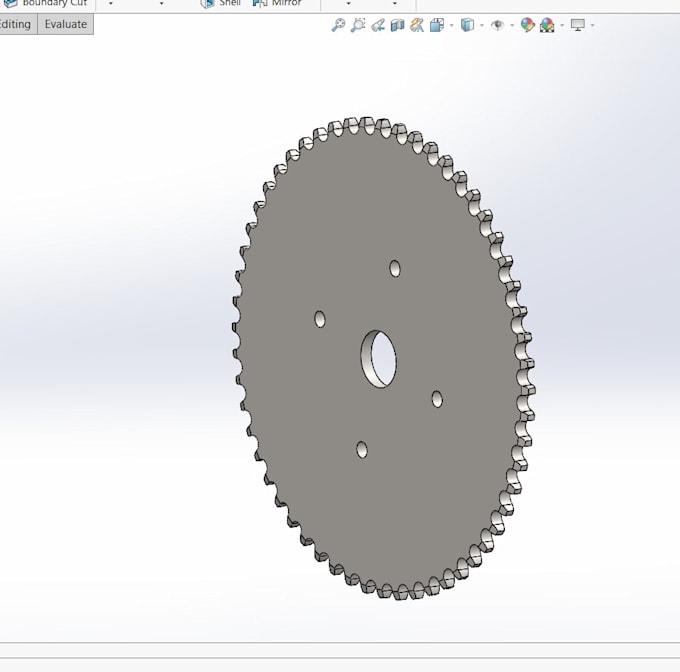Activate the Section View tool
Screen dimensions: 680x672
click(x=397, y=25)
